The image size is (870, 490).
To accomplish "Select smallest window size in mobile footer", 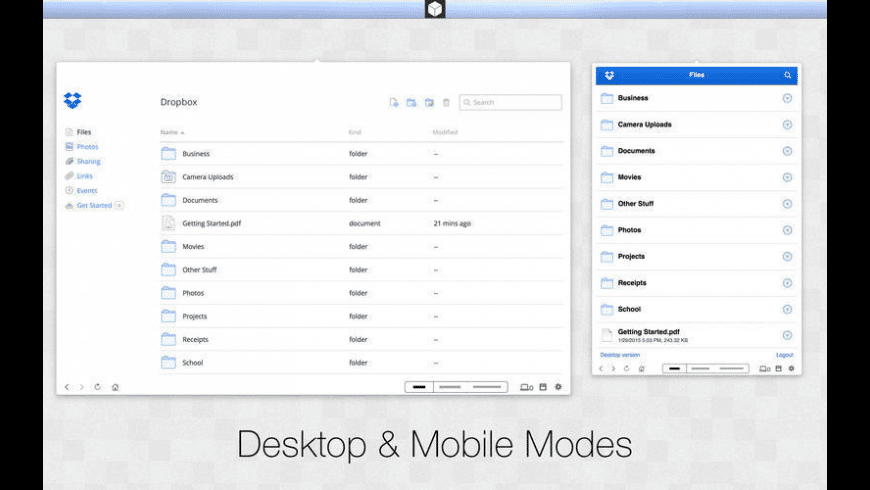I will tap(675, 368).
